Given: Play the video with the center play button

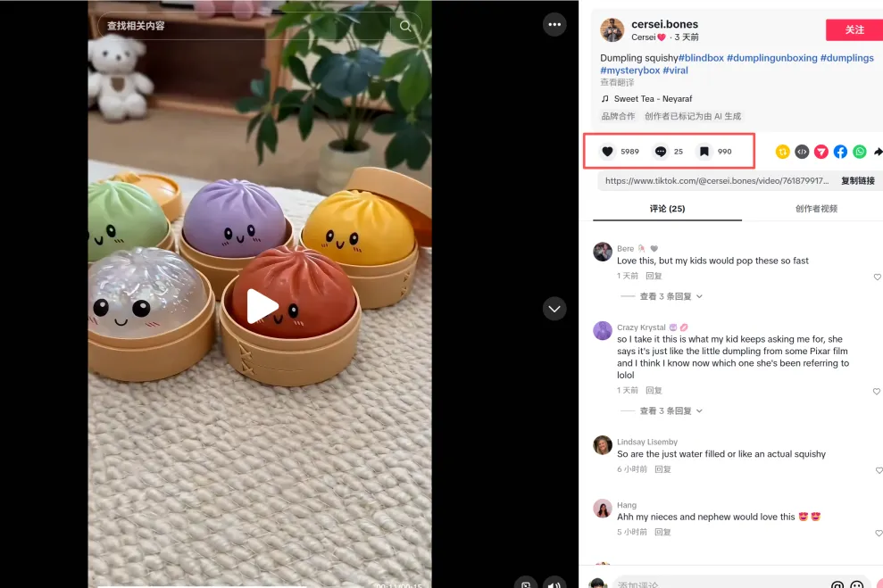Looking at the screenshot, I should tap(262, 306).
